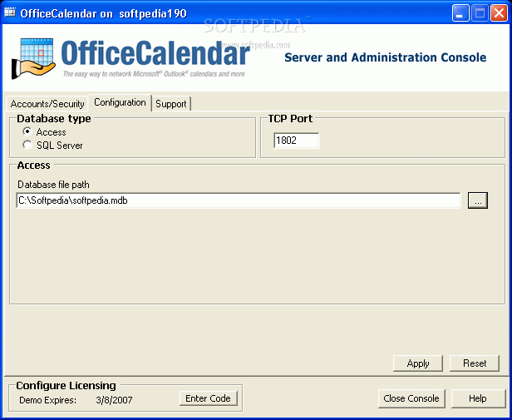The height and width of the screenshot is (420, 512).
Task: Close the administration console
Action: tap(411, 398)
